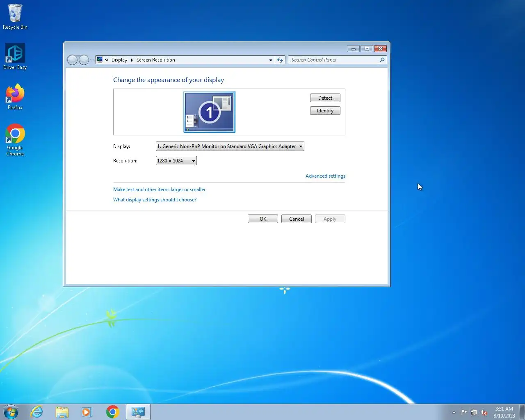525x420 pixels.
Task: Expand the address bar history dropdown
Action: (x=271, y=60)
